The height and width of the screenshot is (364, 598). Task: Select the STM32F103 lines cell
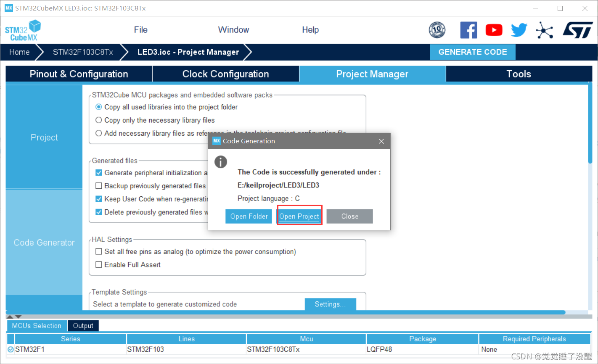pyautogui.click(x=186, y=349)
